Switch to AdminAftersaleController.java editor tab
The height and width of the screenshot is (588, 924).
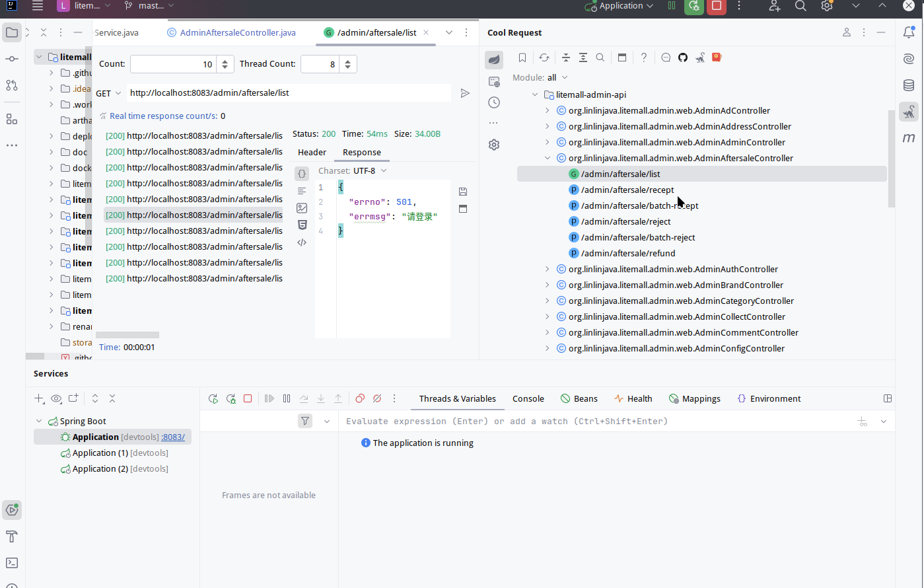tap(232, 32)
